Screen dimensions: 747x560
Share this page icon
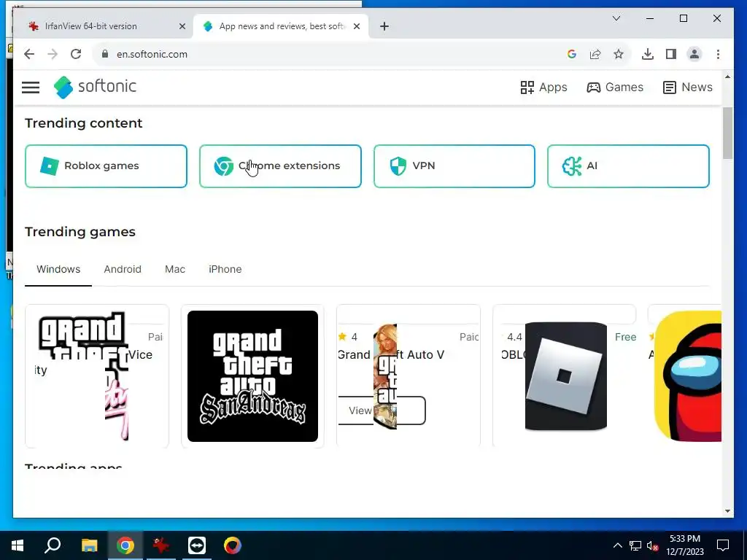pyautogui.click(x=595, y=54)
